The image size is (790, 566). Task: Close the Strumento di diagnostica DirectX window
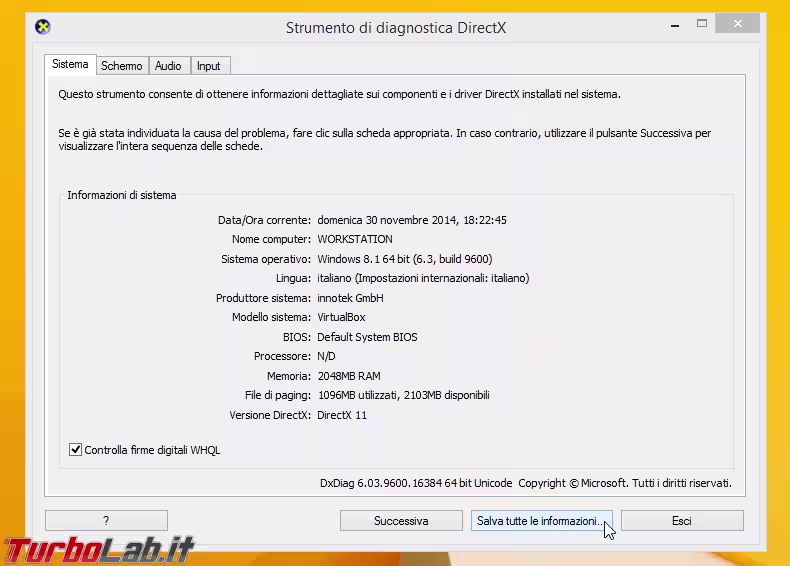(x=738, y=24)
